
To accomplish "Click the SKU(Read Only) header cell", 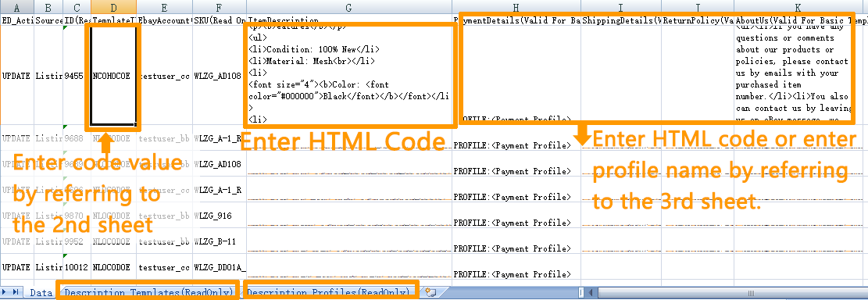I will click(x=220, y=20).
